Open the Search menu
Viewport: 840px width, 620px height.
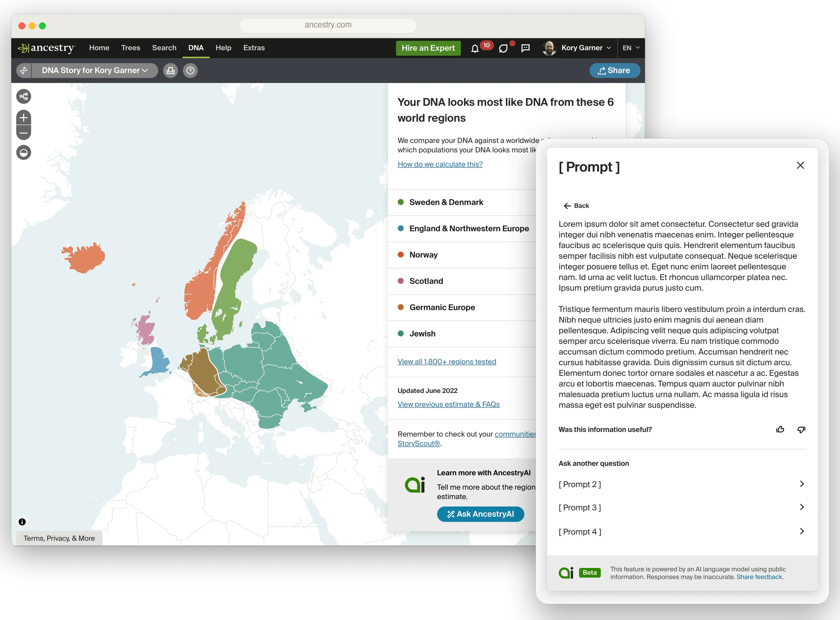pos(164,48)
